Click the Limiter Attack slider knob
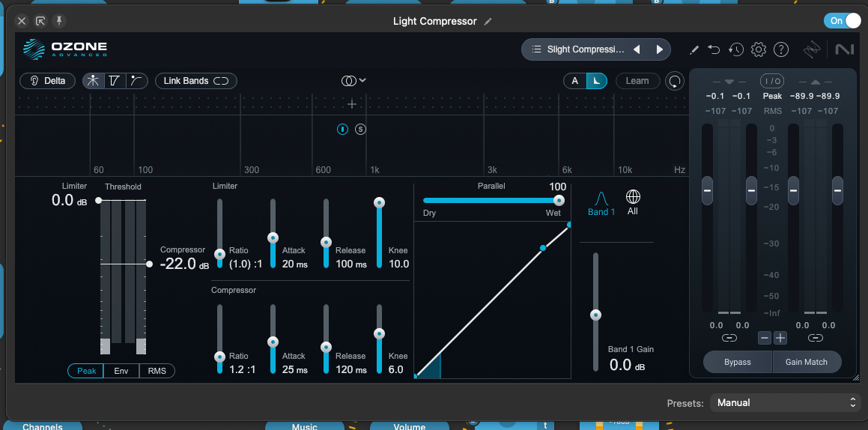Screen dimensions: 868x430 (x=273, y=238)
